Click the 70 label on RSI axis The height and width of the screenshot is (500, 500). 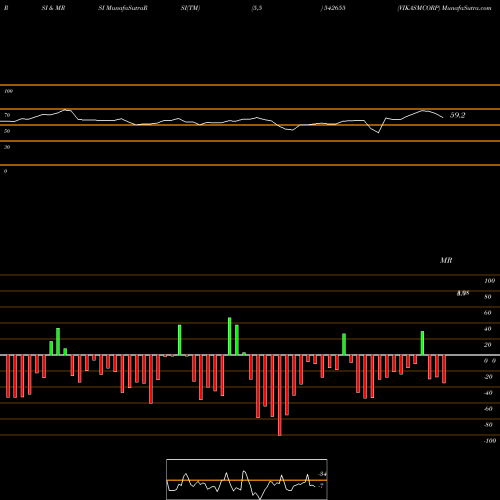(x=7, y=115)
